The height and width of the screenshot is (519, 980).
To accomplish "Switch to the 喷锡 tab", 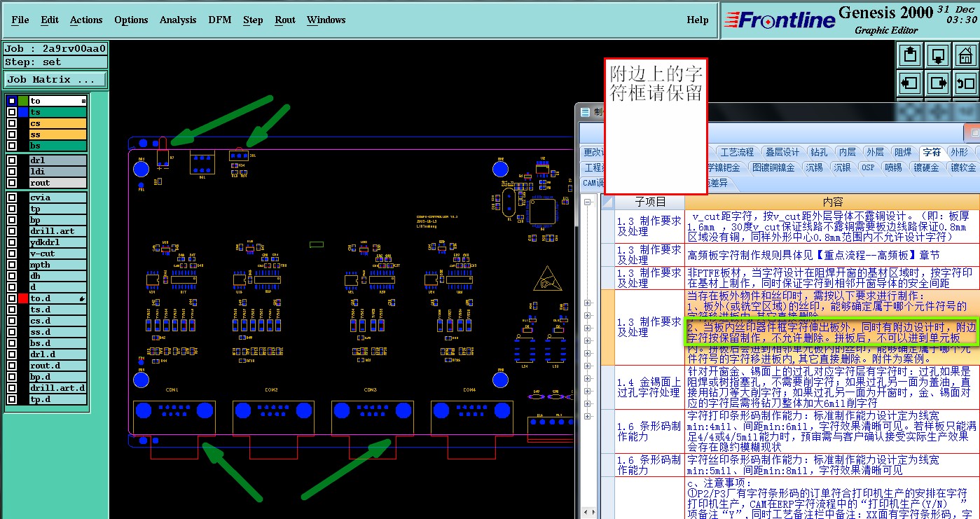I will (893, 167).
